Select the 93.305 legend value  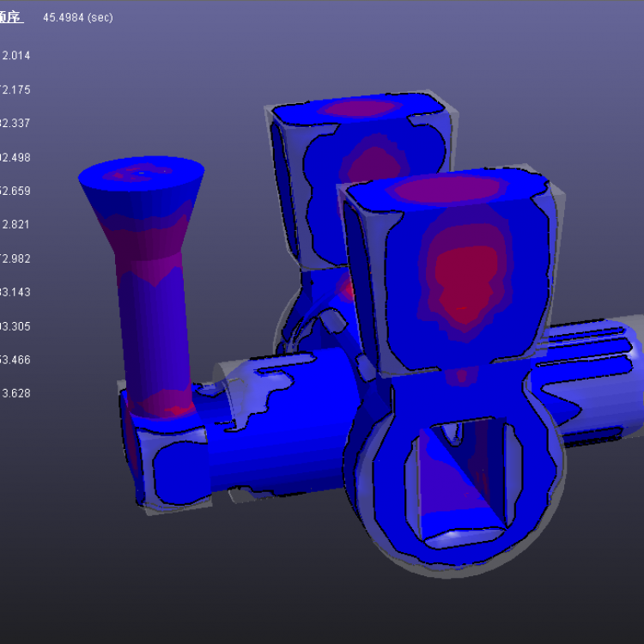(15, 326)
